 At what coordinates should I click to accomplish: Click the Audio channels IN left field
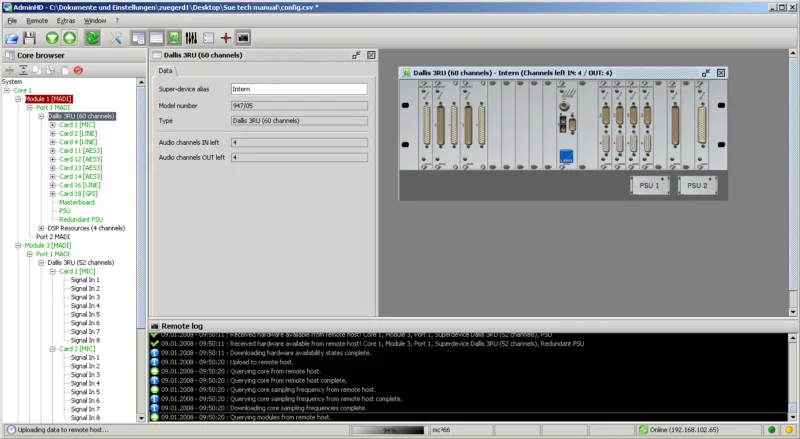pyautogui.click(x=299, y=142)
